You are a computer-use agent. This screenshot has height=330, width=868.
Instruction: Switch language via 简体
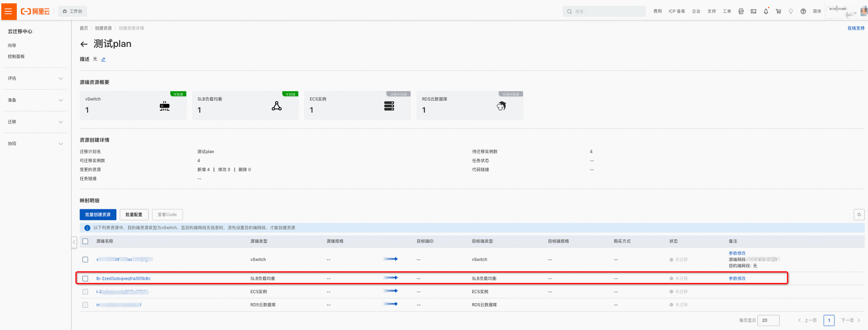coord(817,11)
